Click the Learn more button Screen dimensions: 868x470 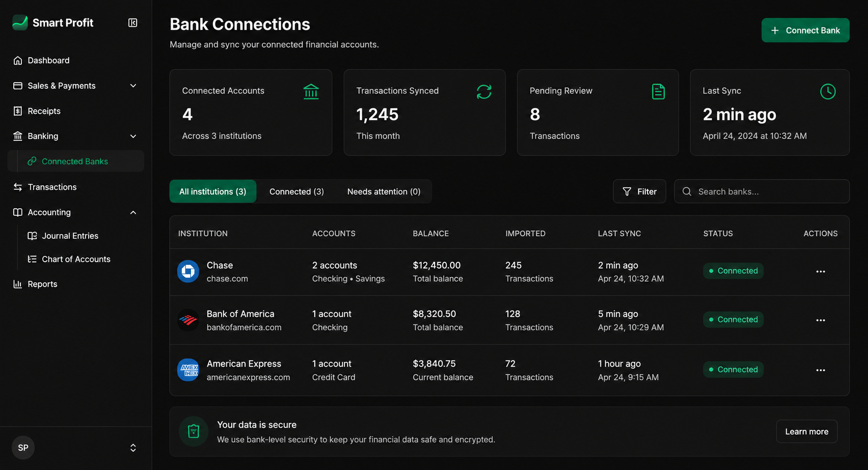click(807, 431)
